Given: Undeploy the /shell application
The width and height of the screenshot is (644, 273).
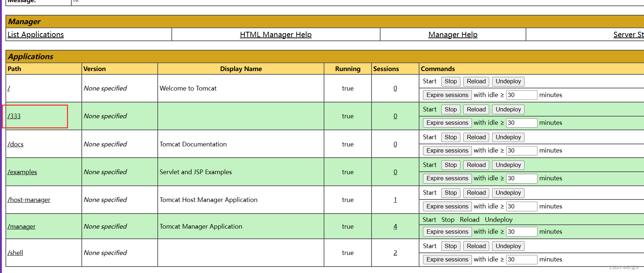Looking at the screenshot, I should tap(508, 246).
